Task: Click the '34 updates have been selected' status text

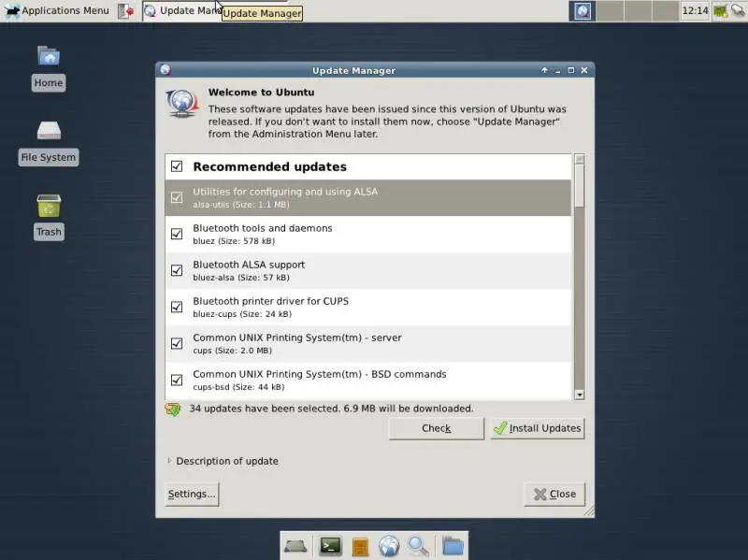Action: coord(331,409)
